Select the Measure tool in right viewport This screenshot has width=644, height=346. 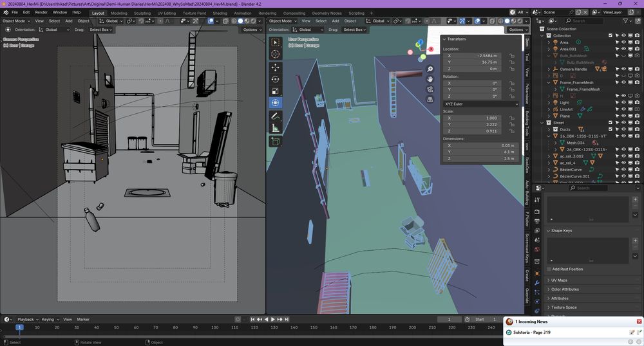275,129
